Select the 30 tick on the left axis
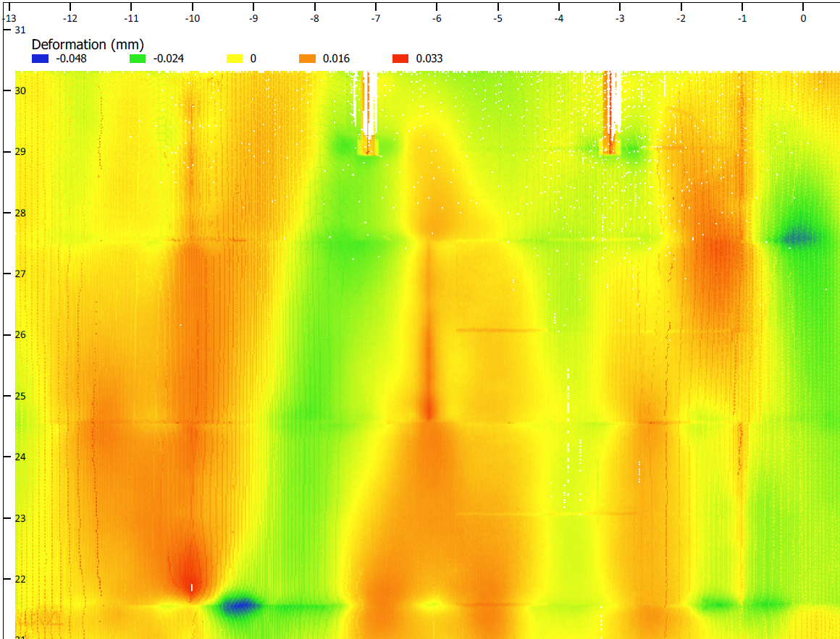 [x=21, y=91]
